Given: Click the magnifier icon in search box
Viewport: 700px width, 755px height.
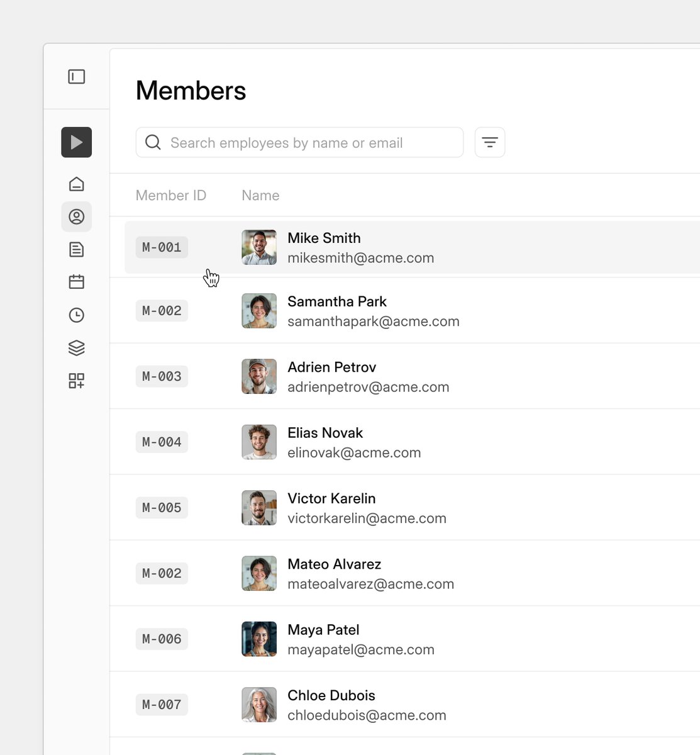Looking at the screenshot, I should (x=153, y=142).
